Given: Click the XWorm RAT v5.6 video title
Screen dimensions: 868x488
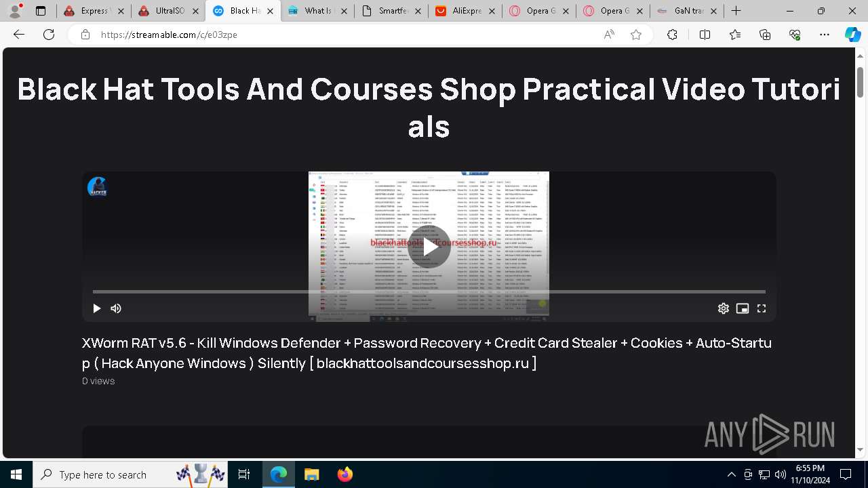Looking at the screenshot, I should (x=427, y=352).
